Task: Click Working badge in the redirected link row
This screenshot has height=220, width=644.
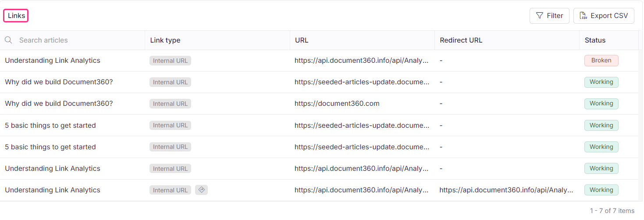Action: point(601,190)
